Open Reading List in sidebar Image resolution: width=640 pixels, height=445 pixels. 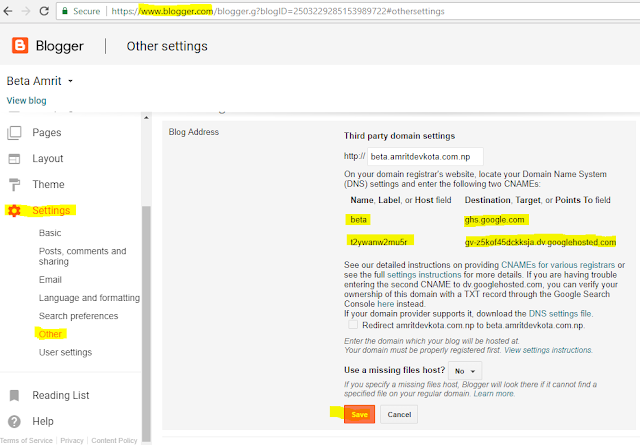pos(61,395)
